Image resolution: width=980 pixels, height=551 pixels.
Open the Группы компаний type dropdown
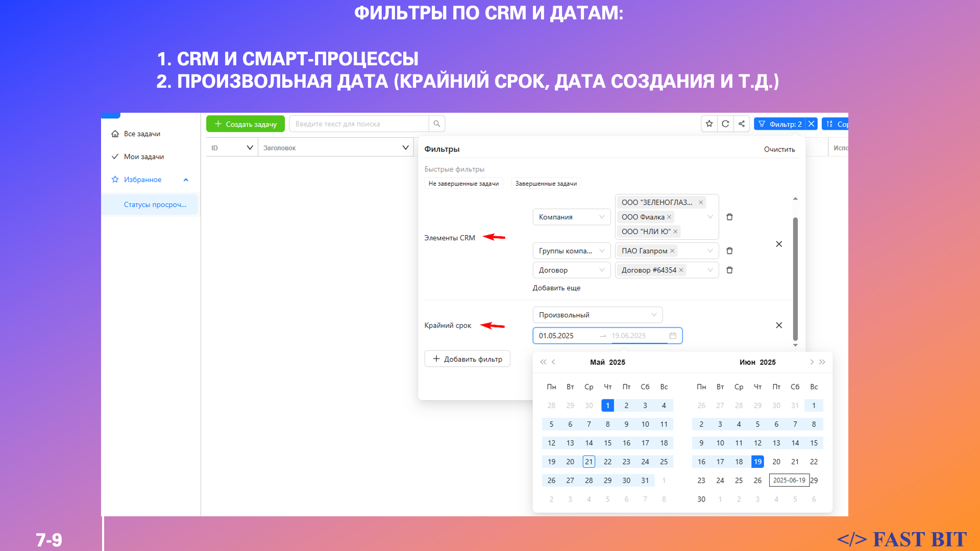click(571, 251)
